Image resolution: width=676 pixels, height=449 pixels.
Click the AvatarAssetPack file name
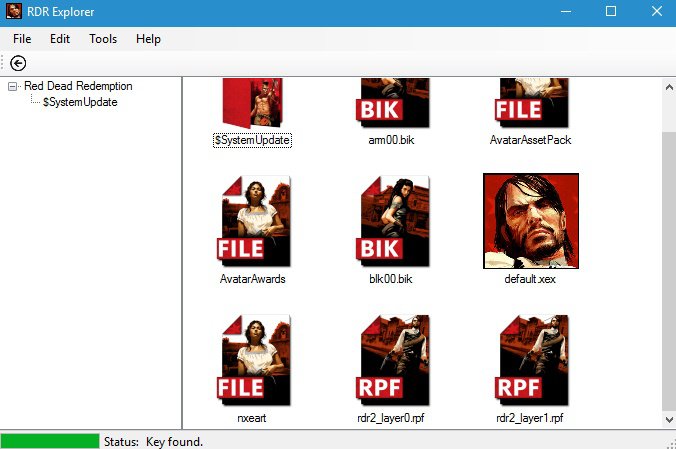click(531, 140)
